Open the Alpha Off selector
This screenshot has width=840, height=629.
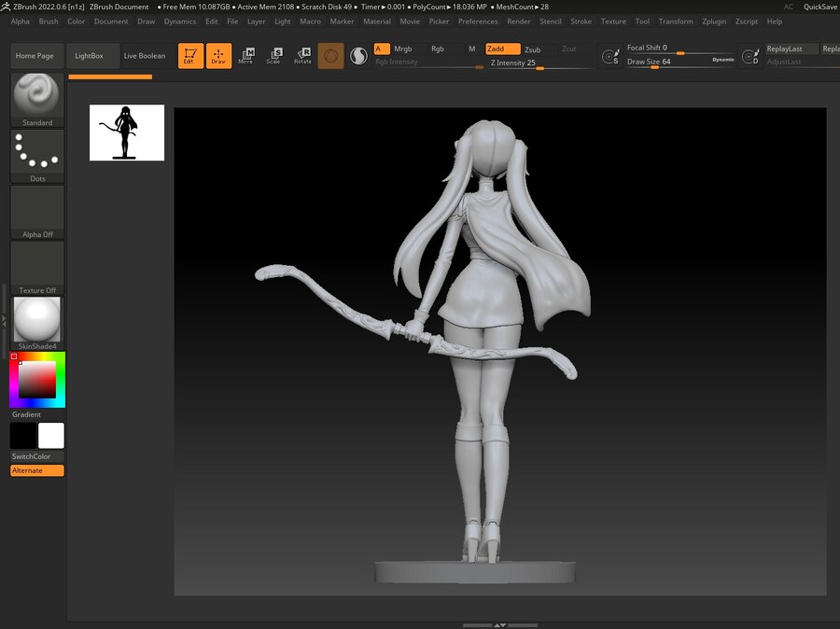pos(37,211)
